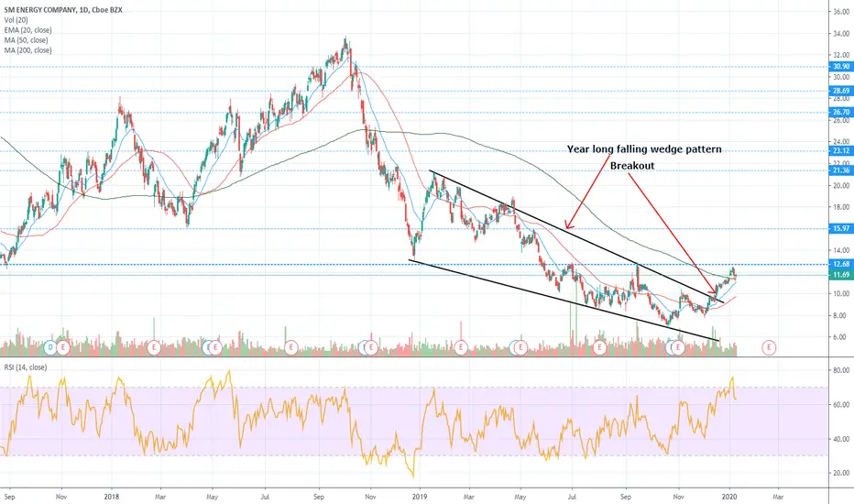Click the earnings E marker near Nov 2017
The width and height of the screenshot is (854, 504).
click(x=63, y=346)
